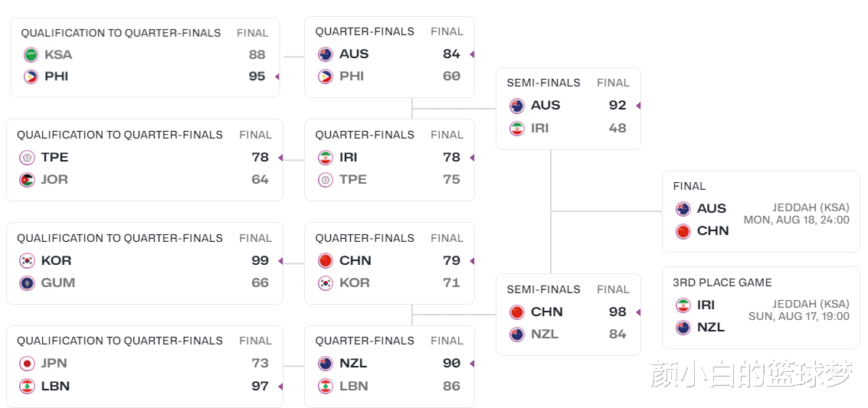
Task: Click the China flag in the Final card
Action: coord(683,231)
